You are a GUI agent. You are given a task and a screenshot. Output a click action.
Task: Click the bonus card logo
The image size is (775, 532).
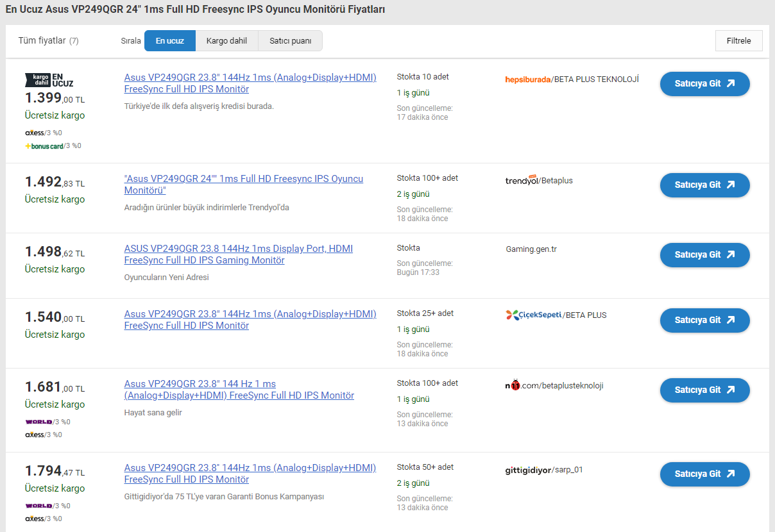44,146
